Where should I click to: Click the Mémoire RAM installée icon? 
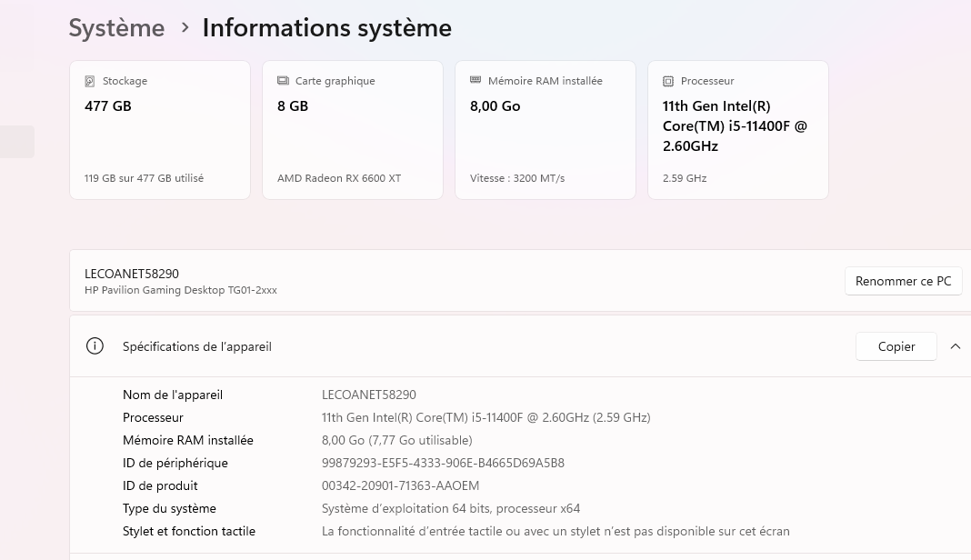(475, 80)
